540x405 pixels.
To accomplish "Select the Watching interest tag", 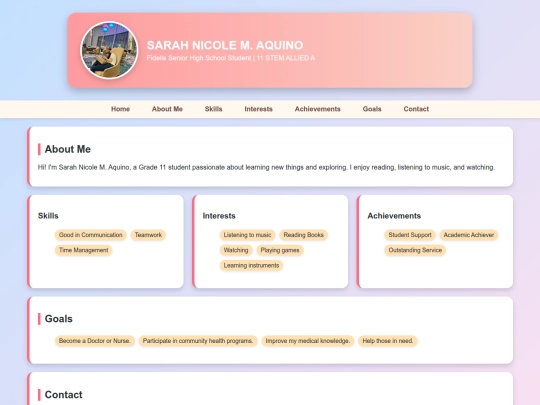I will pyautogui.click(x=236, y=250).
